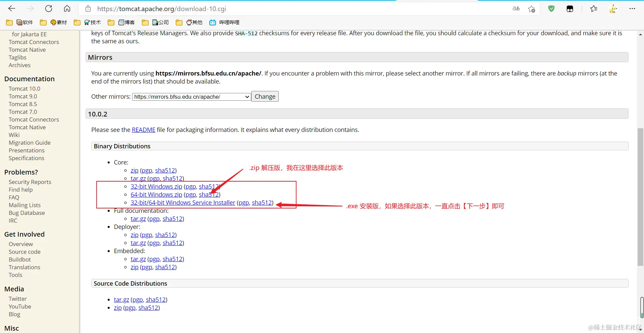Download the 64-bit Windows zip
This screenshot has width=644, height=333.
[156, 195]
